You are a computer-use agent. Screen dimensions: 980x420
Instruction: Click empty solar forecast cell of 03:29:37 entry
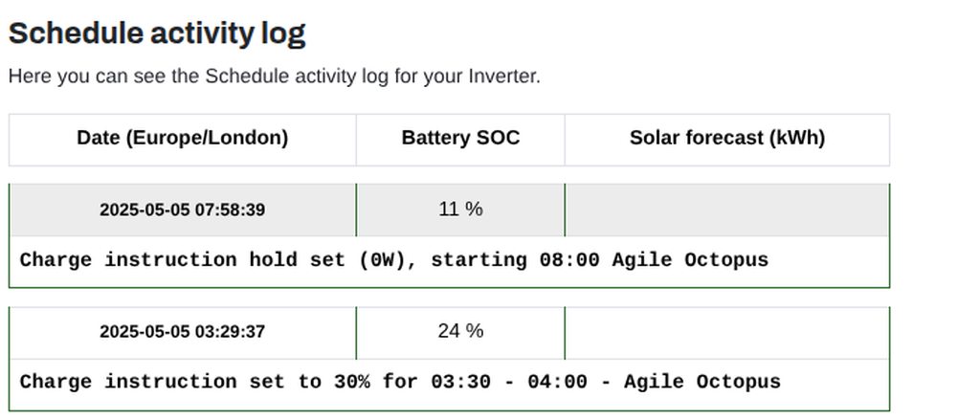click(726, 332)
